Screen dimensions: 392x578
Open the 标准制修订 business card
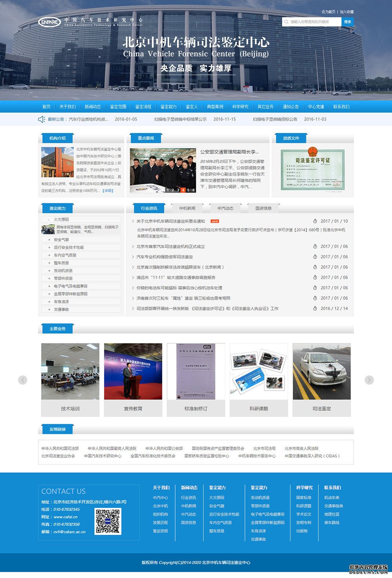[x=196, y=380]
